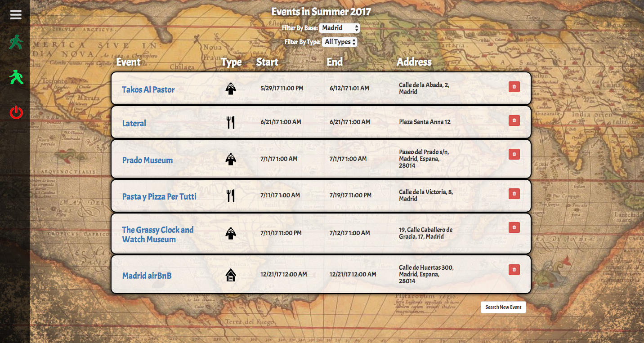The width and height of the screenshot is (644, 343).
Task: Click address Calle de la Abada, 2, Madrid
Action: pyautogui.click(x=424, y=88)
